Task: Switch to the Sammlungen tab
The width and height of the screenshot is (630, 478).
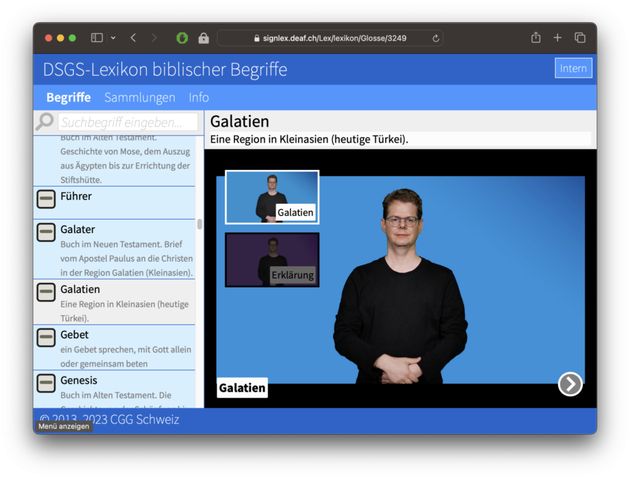Action: point(139,97)
